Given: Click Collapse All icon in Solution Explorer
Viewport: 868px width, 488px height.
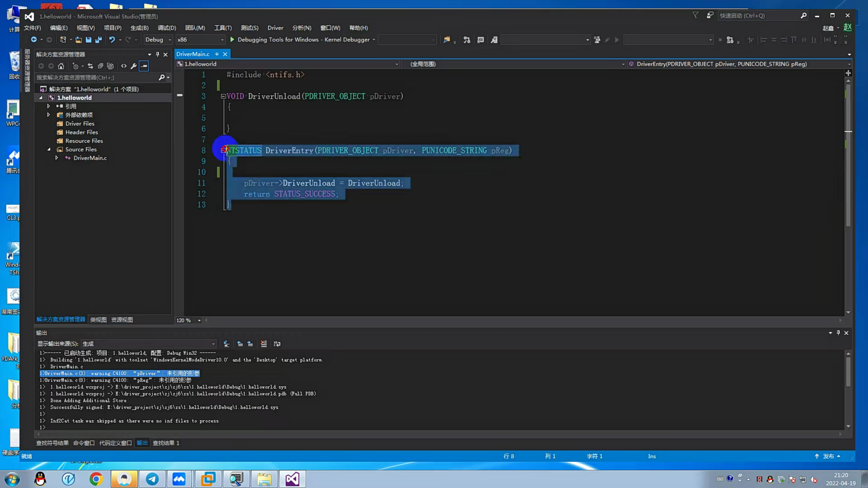Looking at the screenshot, I should pyautogui.click(x=100, y=66).
